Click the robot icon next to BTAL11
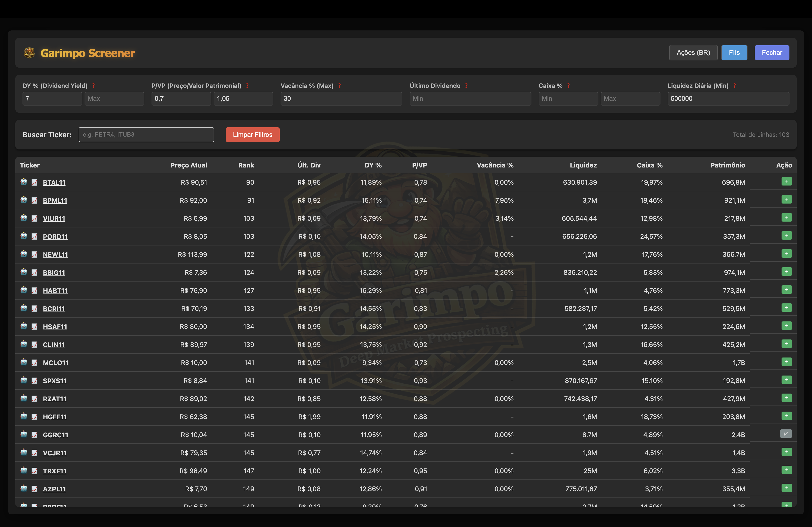The image size is (812, 527). click(23, 182)
